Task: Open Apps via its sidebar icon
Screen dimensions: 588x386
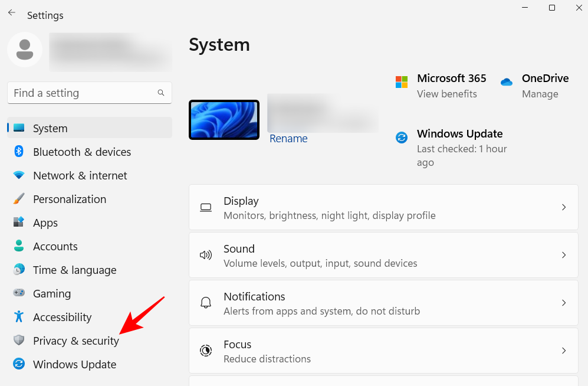Action: (x=18, y=223)
